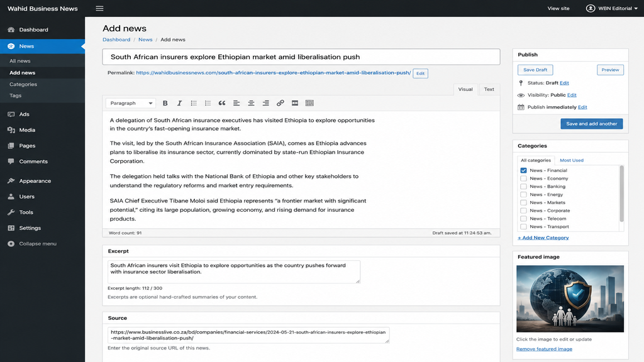Open the WBN Editorial account dropdown arrow
The image size is (644, 362).
(636, 9)
